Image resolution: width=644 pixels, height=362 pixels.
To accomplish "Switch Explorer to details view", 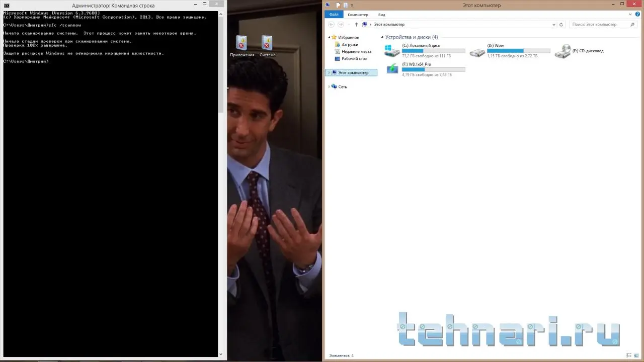I will tap(629, 355).
